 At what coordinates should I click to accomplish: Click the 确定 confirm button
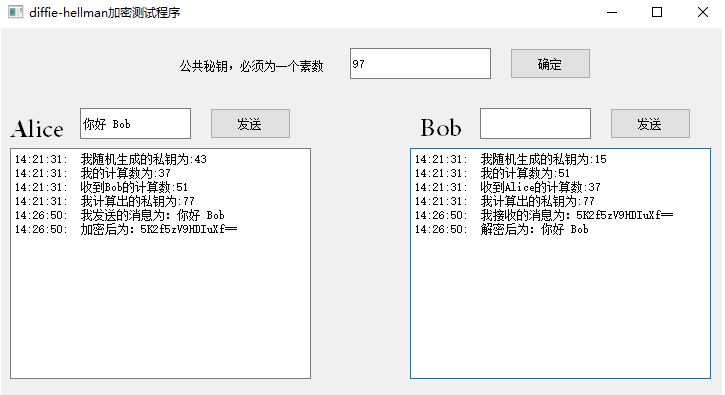(550, 64)
